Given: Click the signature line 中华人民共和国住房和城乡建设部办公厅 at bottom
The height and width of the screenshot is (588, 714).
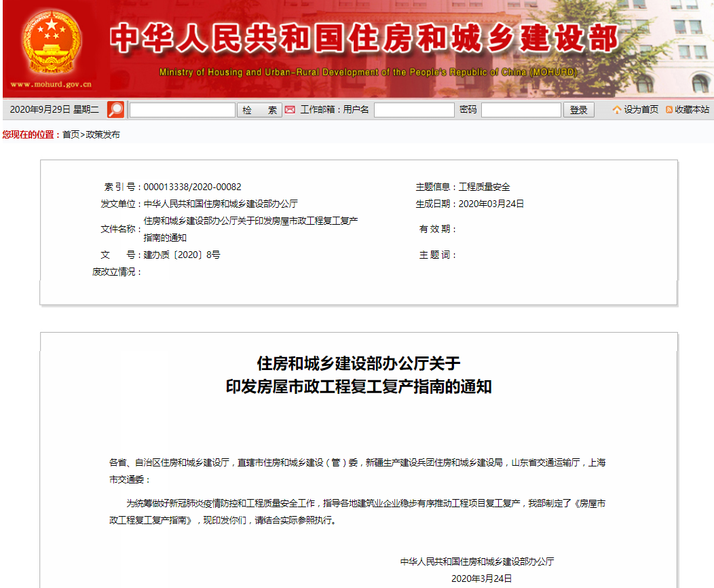Looking at the screenshot, I should 476,562.
